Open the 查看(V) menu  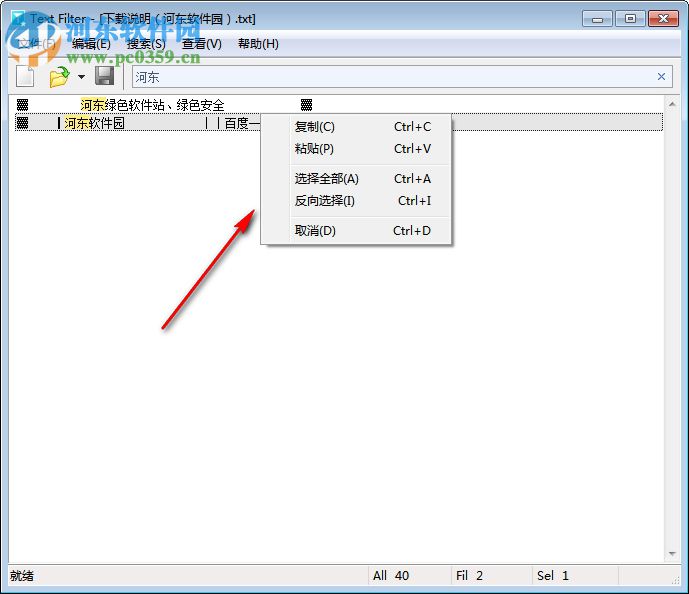[x=202, y=44]
